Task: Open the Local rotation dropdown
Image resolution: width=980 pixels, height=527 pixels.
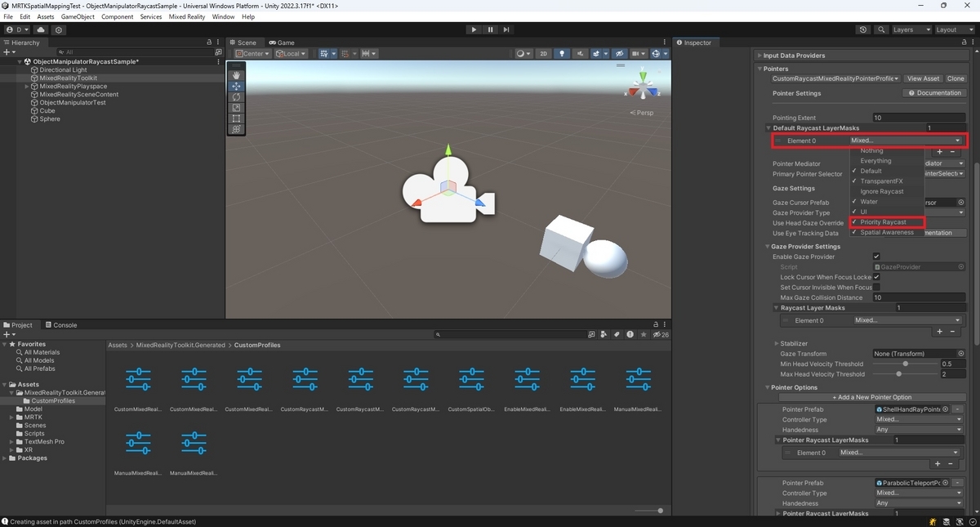Action: coord(291,54)
